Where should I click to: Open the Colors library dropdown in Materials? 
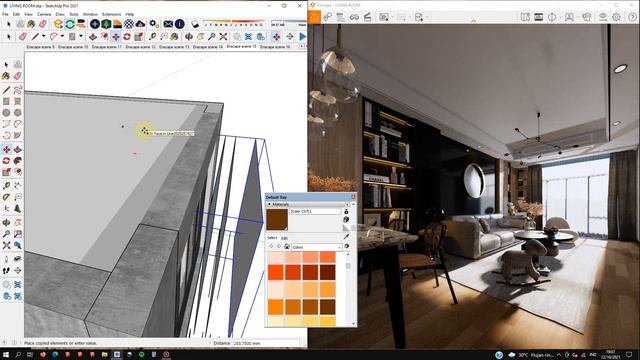tap(316, 247)
